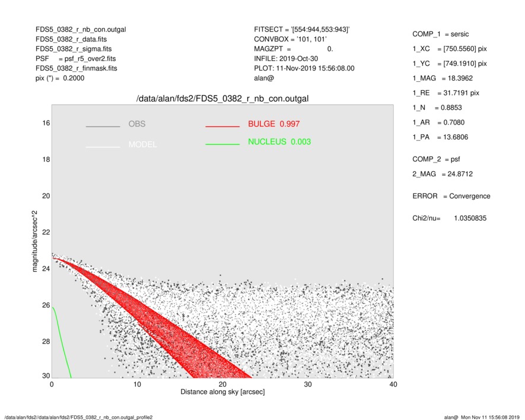Click the plot title with outgal file path
Screen dimensions: 525x420
pyautogui.click(x=222, y=98)
